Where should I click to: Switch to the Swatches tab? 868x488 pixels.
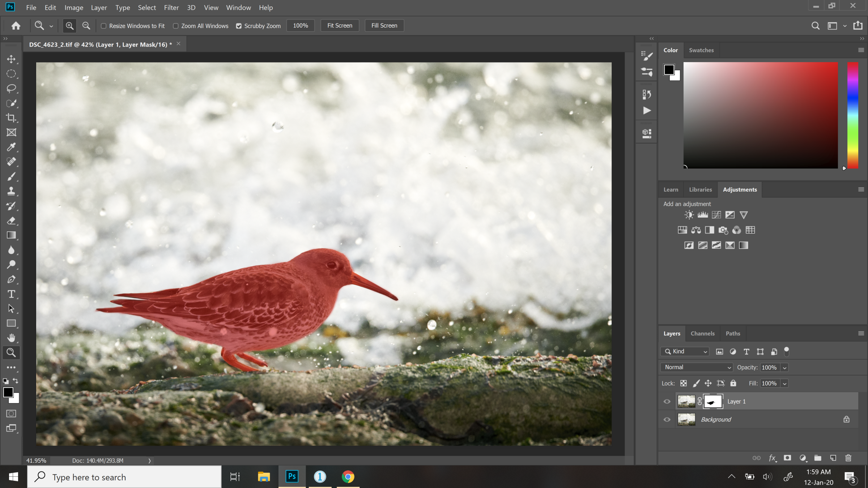click(701, 50)
